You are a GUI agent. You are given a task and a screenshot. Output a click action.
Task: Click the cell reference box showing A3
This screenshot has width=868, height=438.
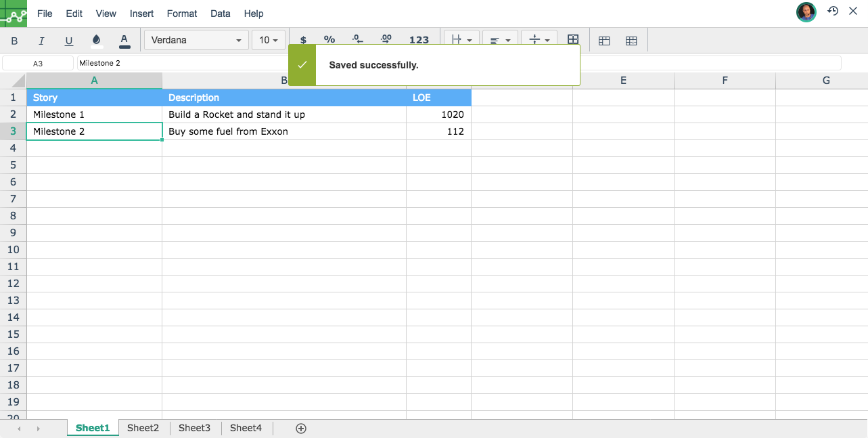coord(38,63)
